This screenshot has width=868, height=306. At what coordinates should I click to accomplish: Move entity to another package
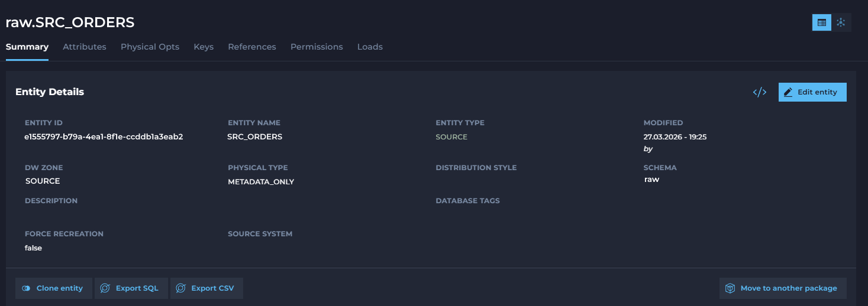click(783, 288)
